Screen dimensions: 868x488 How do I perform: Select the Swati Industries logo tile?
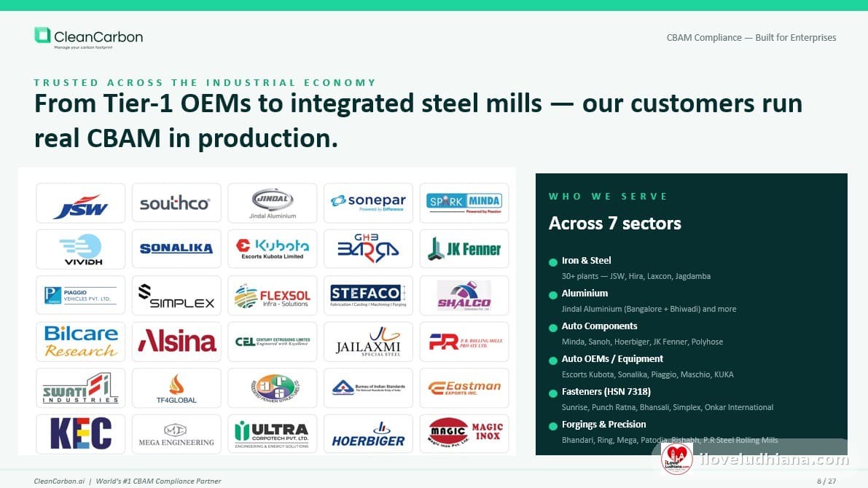coord(81,388)
